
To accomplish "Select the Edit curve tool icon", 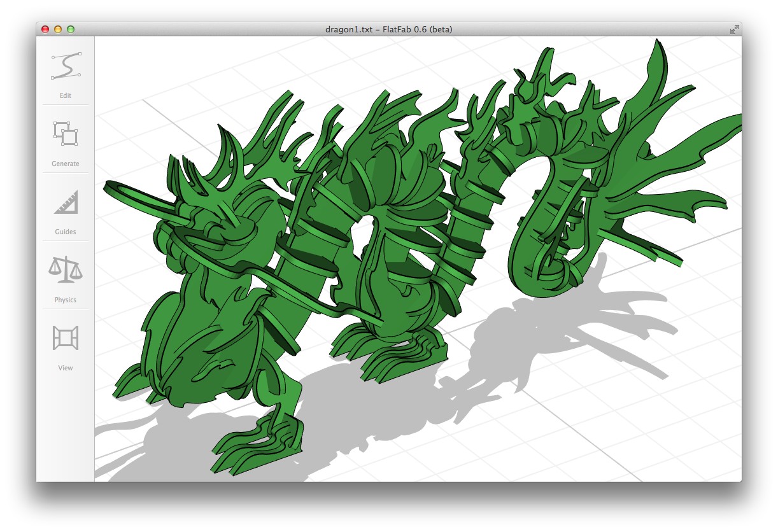I will click(x=66, y=66).
